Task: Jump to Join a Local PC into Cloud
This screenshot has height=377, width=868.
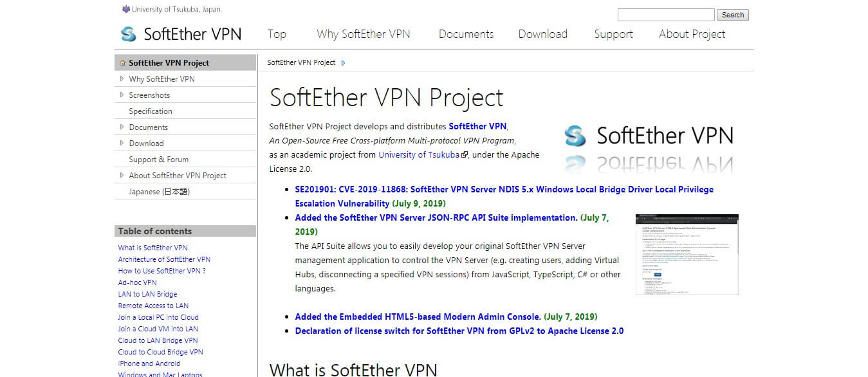Action: (158, 317)
